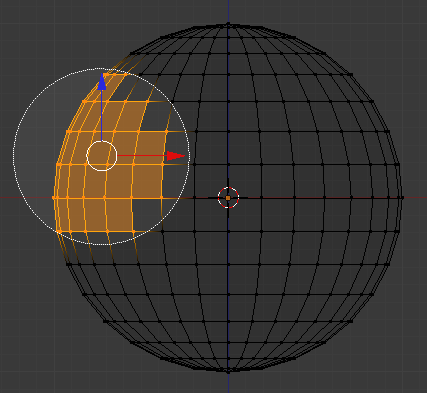Click a dark face on sphere's right half
427x393 pixels.
(308, 182)
